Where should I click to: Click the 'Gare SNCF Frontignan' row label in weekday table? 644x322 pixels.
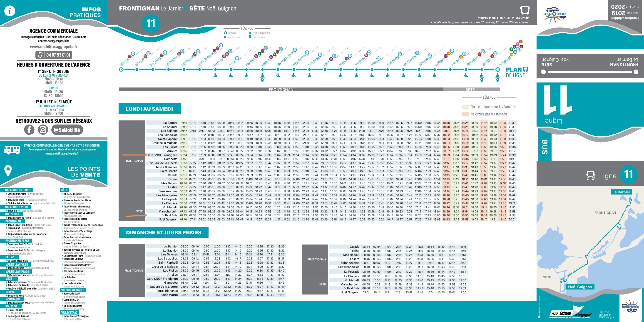pos(162,155)
